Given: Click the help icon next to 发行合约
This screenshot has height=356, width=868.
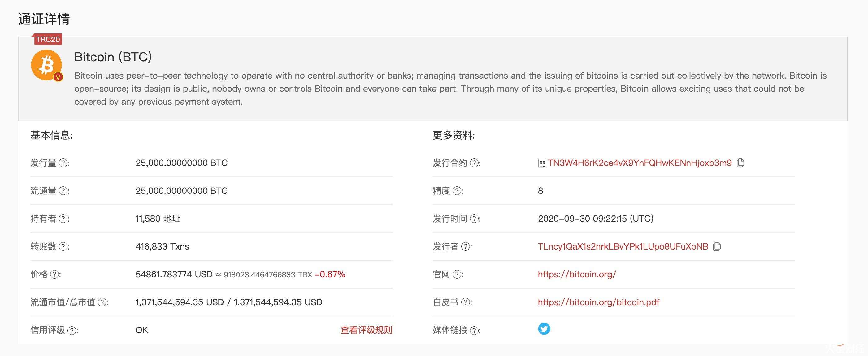Looking at the screenshot, I should coord(475,163).
